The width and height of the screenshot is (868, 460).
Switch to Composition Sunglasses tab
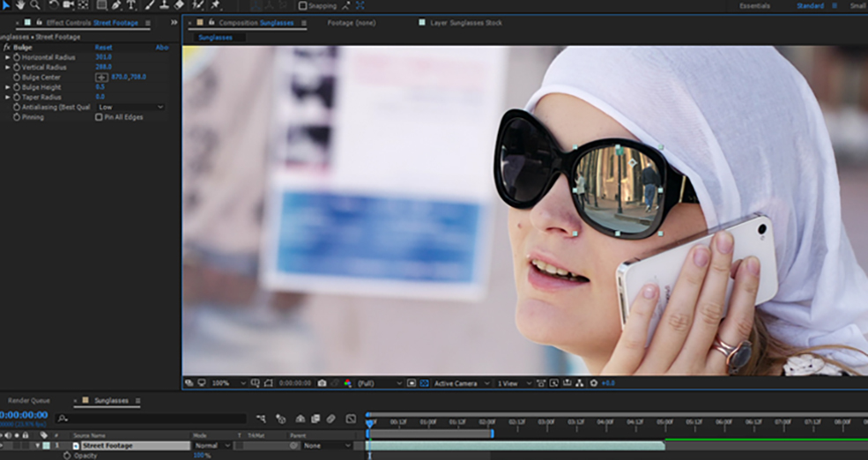point(256,23)
